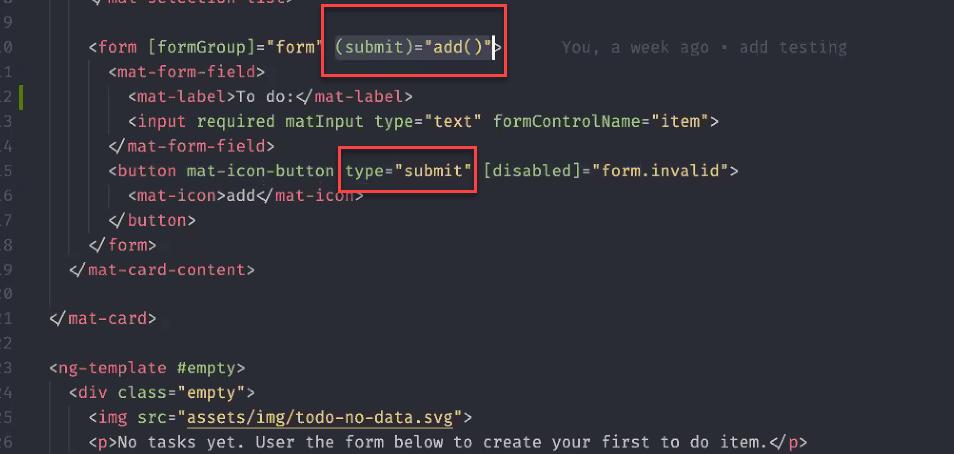Click the [disabled]="form.invalid" binding

(606, 170)
